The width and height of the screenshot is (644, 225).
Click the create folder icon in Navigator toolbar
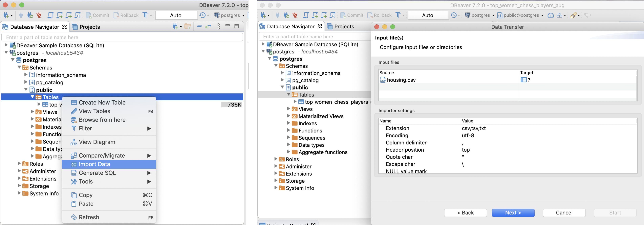[x=188, y=26]
